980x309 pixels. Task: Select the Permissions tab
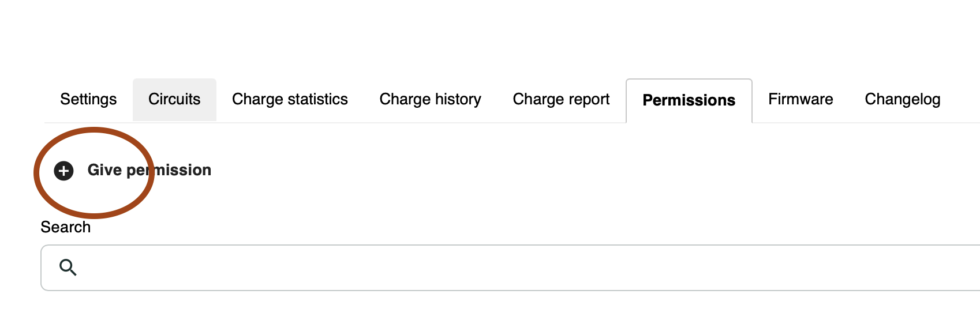pyautogui.click(x=689, y=100)
